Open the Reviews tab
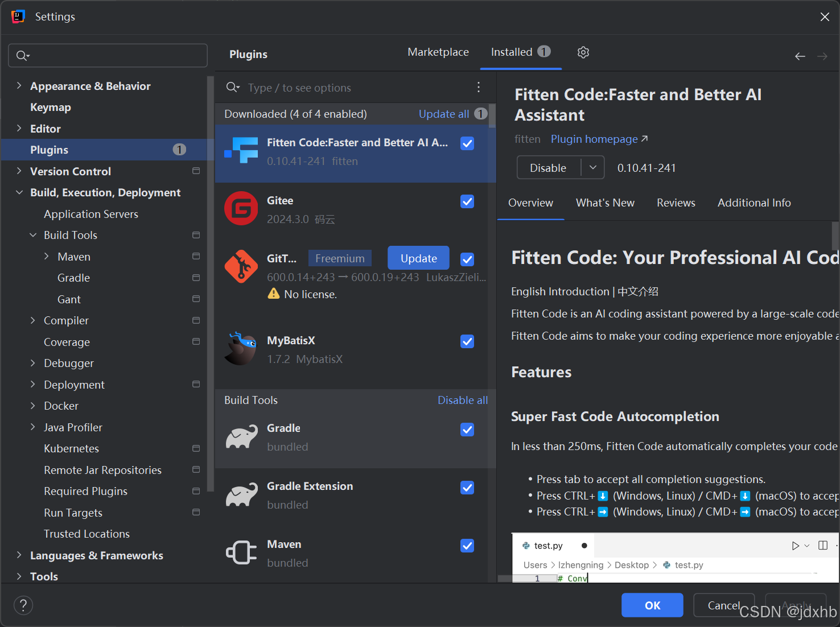This screenshot has height=627, width=840. pos(676,203)
